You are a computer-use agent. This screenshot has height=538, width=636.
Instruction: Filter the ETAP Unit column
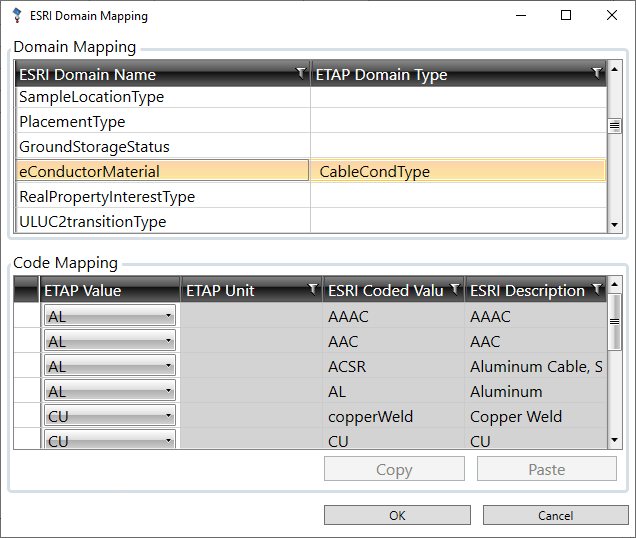[x=313, y=289]
